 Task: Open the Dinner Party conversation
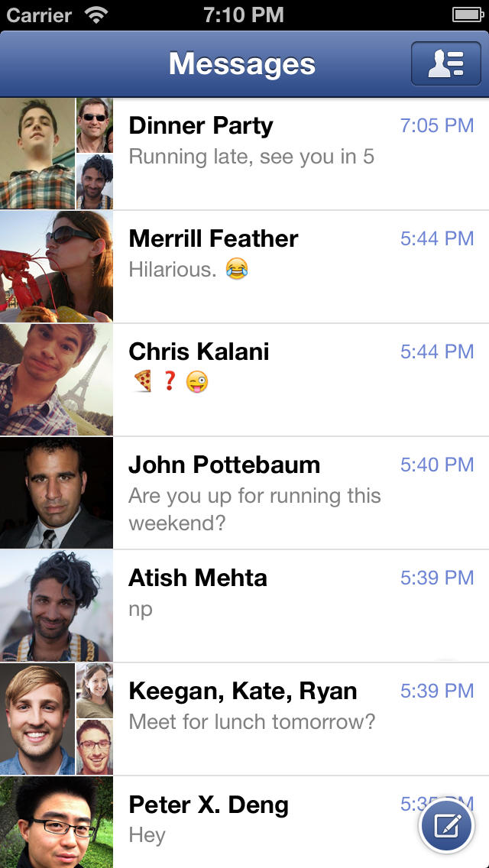[244, 154]
